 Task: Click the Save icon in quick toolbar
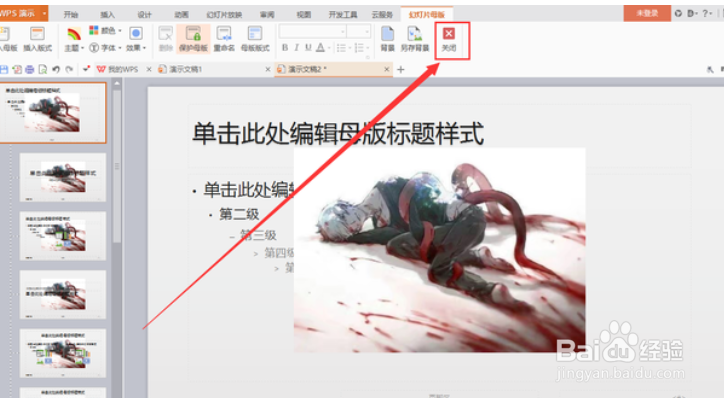pos(4,69)
